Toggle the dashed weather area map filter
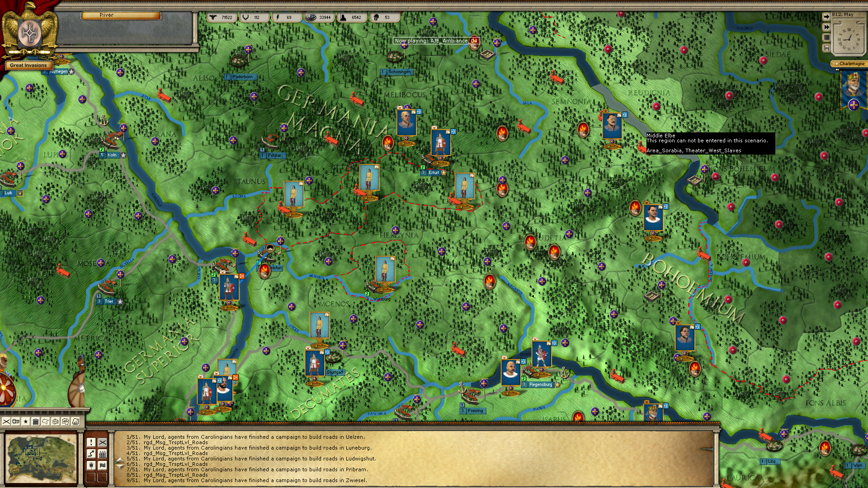The image size is (868, 488). (x=66, y=422)
